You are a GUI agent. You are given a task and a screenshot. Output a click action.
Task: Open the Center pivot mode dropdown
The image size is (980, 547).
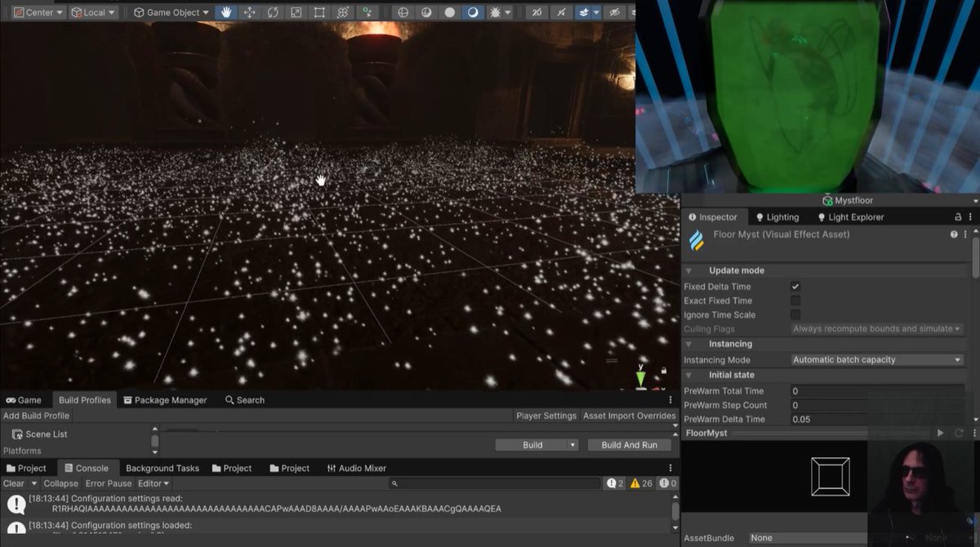click(x=38, y=12)
